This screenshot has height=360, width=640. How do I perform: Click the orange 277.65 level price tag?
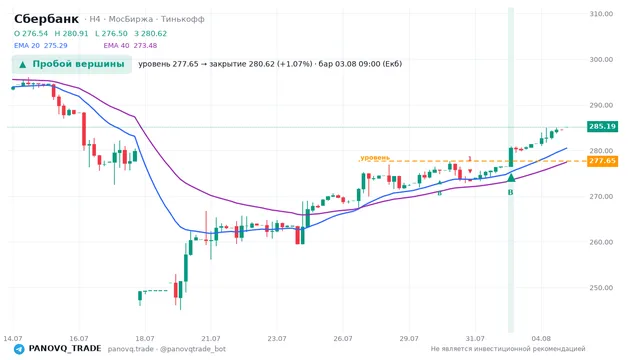tap(602, 161)
